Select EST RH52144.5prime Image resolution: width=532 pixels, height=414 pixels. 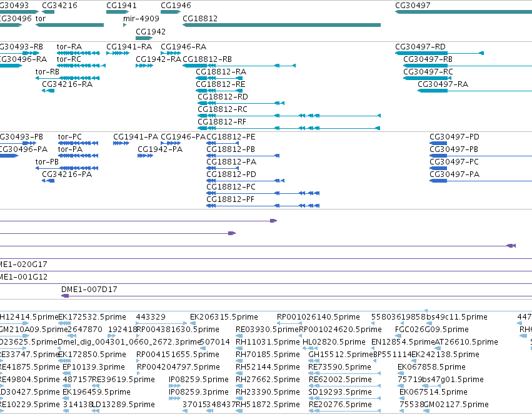pyautogui.click(x=239, y=373)
